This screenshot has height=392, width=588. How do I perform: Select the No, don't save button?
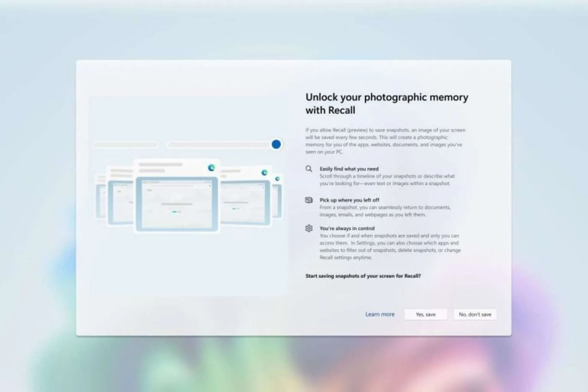click(475, 314)
